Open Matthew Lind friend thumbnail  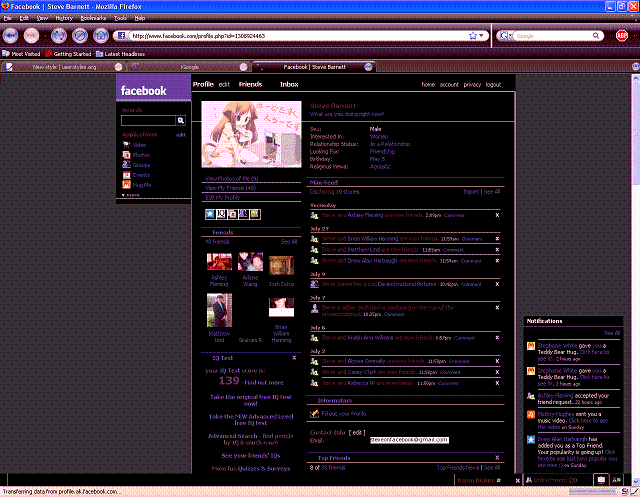click(219, 310)
